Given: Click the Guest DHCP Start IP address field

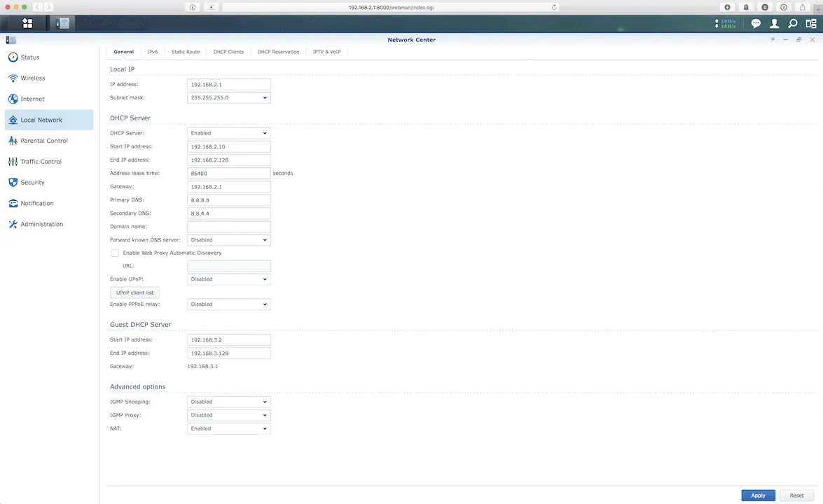Looking at the screenshot, I should (x=229, y=339).
